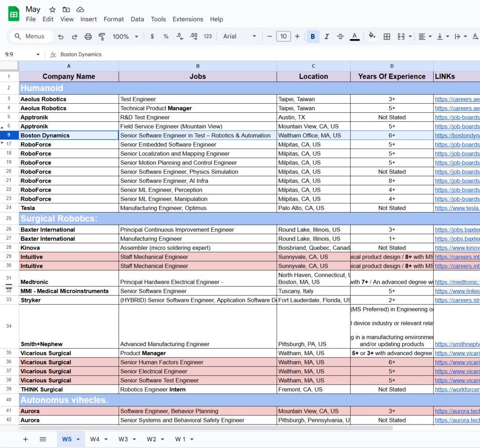The image size is (480, 448).
Task: Open the Extensions menu
Action: [x=188, y=19]
